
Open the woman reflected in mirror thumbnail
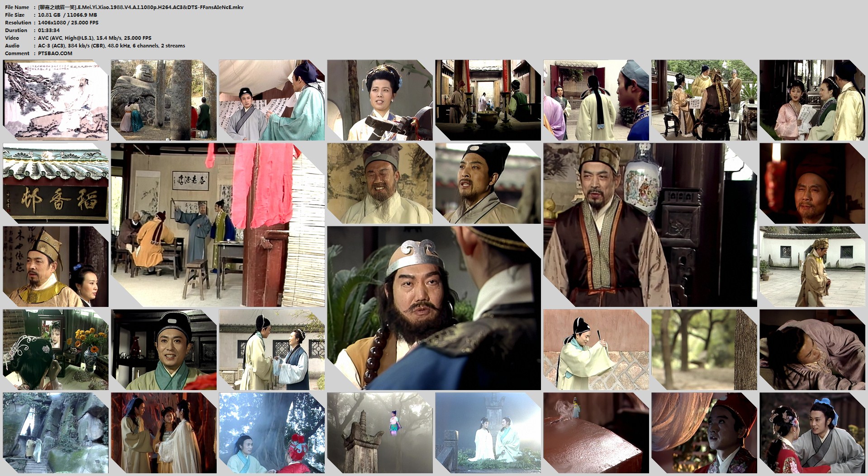click(x=56, y=349)
